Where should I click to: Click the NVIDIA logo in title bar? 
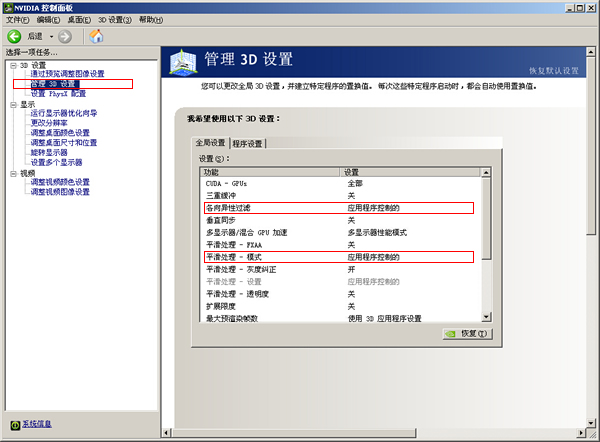point(8,6)
